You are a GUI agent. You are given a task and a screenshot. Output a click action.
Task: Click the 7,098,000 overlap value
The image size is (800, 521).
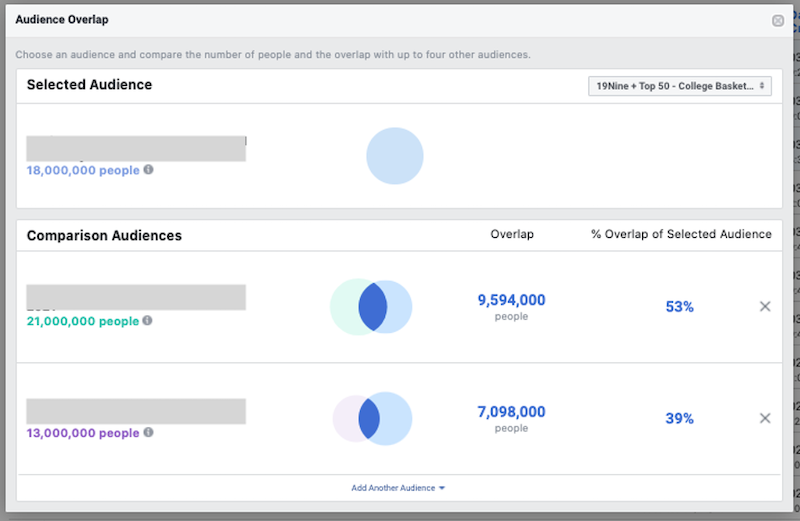pyautogui.click(x=511, y=412)
